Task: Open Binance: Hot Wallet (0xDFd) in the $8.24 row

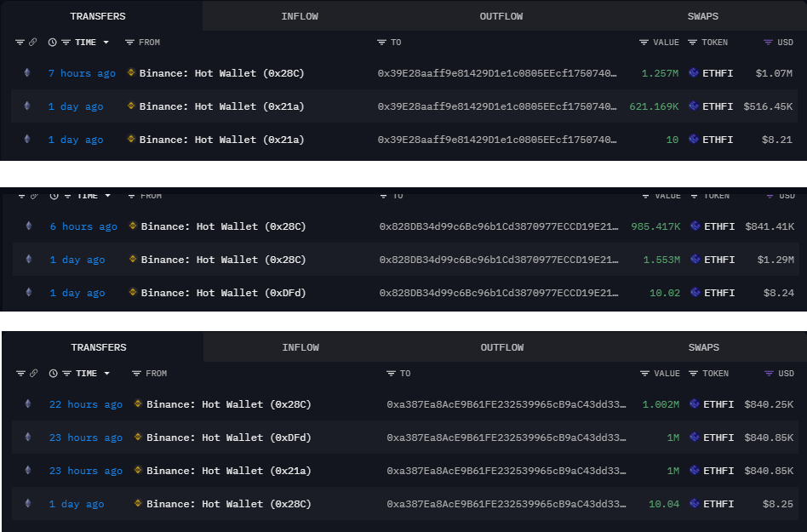Action: pos(223,293)
